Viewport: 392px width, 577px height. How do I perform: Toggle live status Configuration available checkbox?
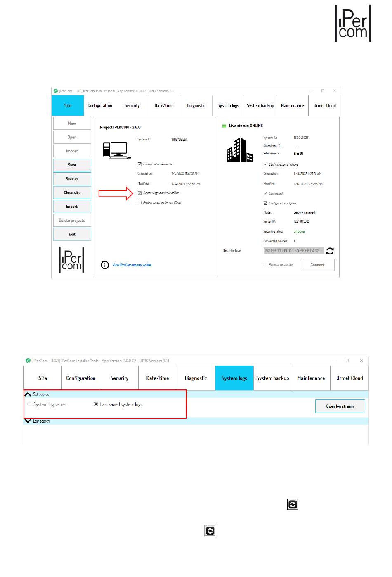coord(265,164)
